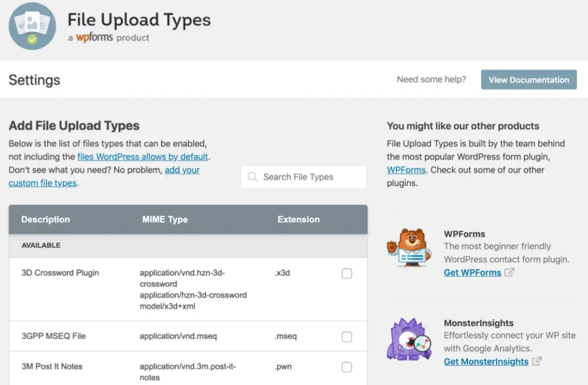Click the File Upload Types logo icon
The image size is (588, 385).
point(32,26)
